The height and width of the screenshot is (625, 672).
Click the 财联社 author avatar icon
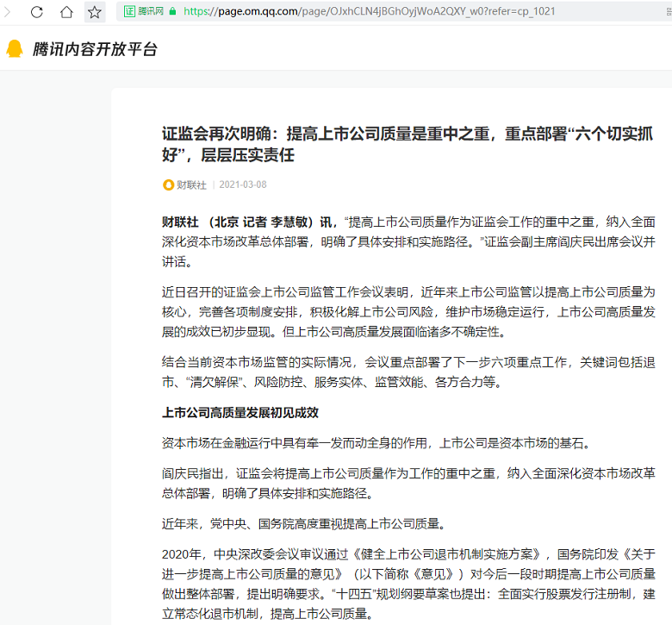(168, 184)
